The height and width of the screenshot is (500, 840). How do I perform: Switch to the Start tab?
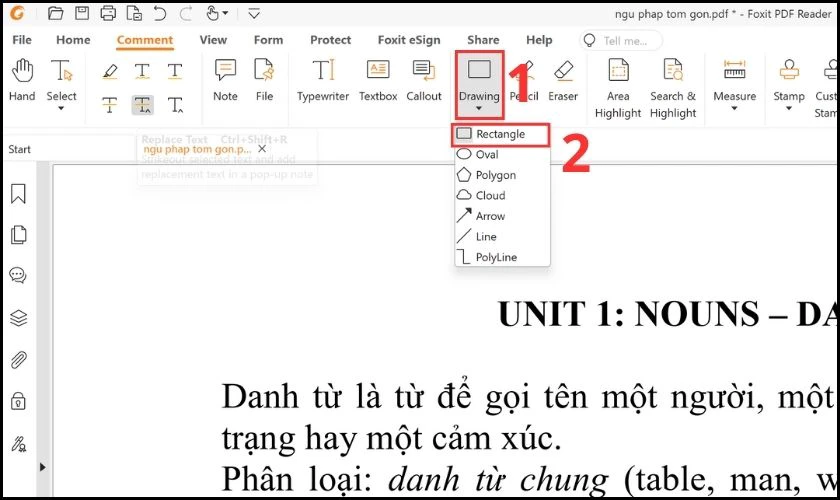point(19,150)
